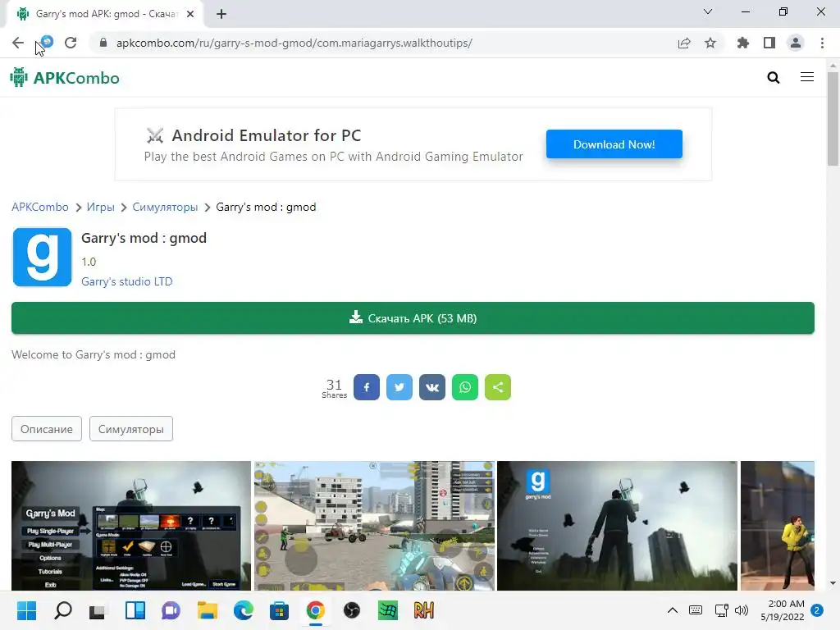This screenshot has height=630, width=840.
Task: Click the address bar URL field
Action: tap(294, 43)
